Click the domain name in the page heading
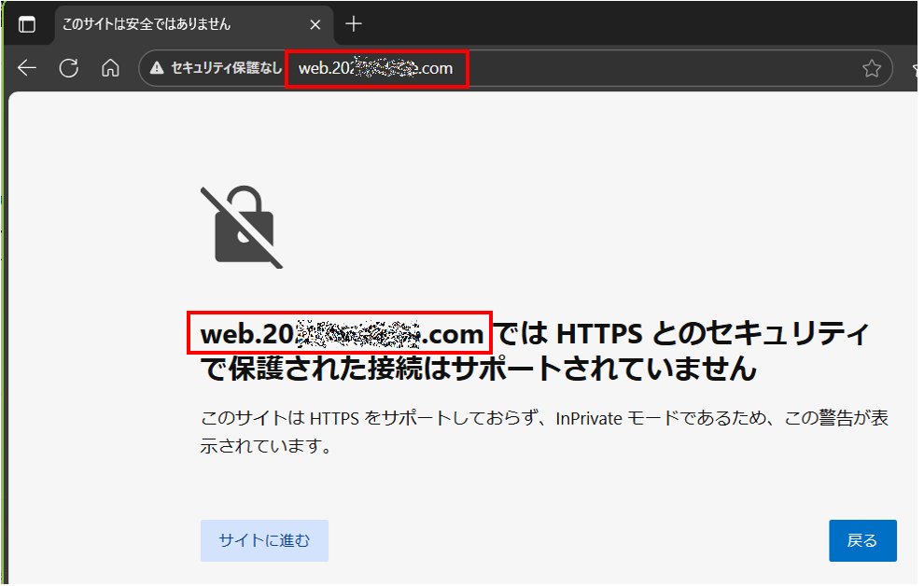The image size is (924, 586). pos(342,333)
